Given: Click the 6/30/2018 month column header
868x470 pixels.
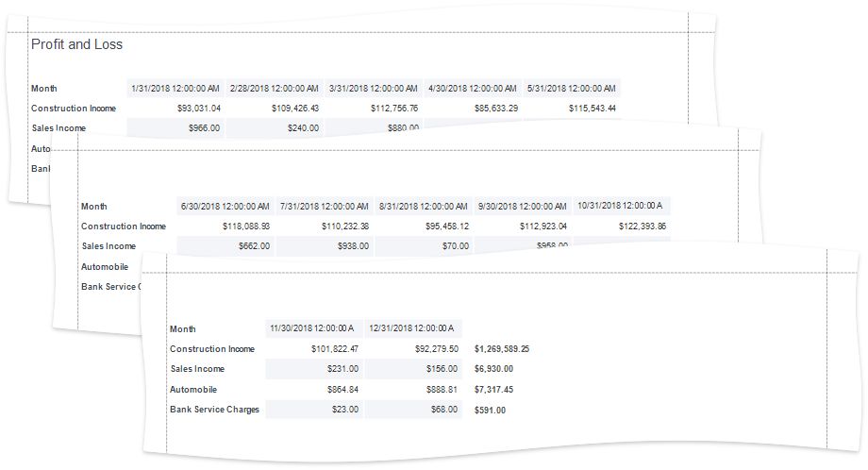Looking at the screenshot, I should 225,206.
